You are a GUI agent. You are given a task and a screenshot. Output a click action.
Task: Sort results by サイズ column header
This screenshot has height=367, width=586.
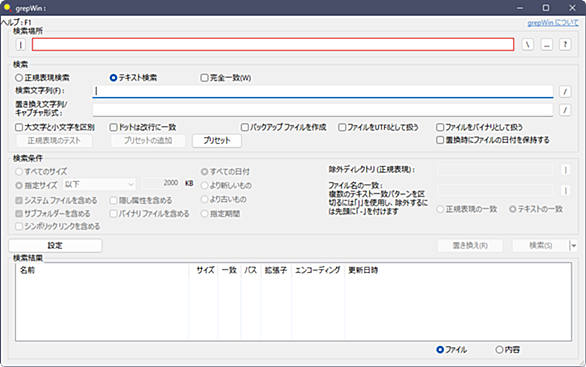point(203,270)
